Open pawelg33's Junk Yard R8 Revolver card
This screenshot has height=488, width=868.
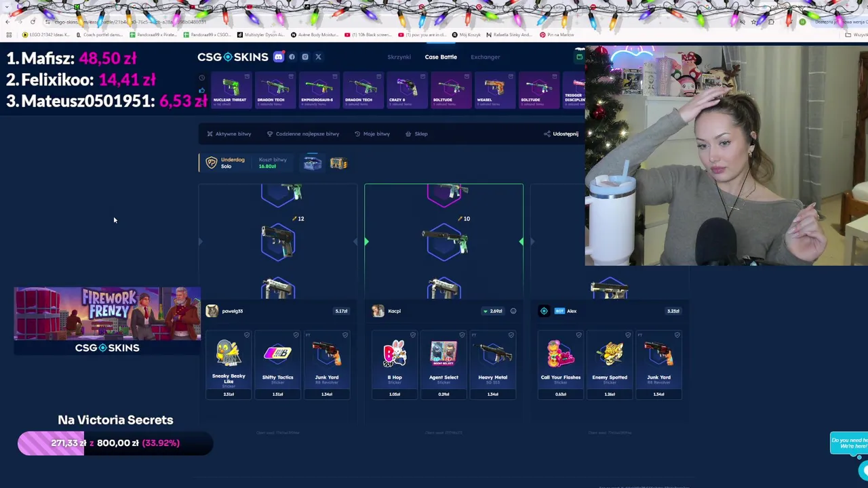[327, 365]
